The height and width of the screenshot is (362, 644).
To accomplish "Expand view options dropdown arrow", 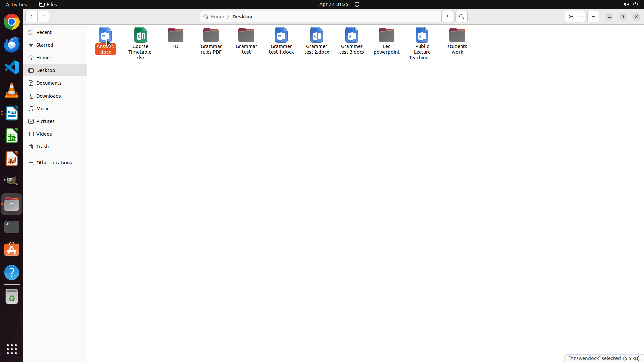I will 581,17.
